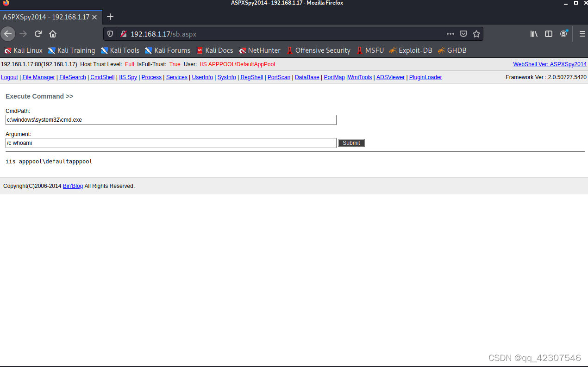588x367 pixels.
Task: Open the Kali Tools bookmark
Action: click(120, 50)
